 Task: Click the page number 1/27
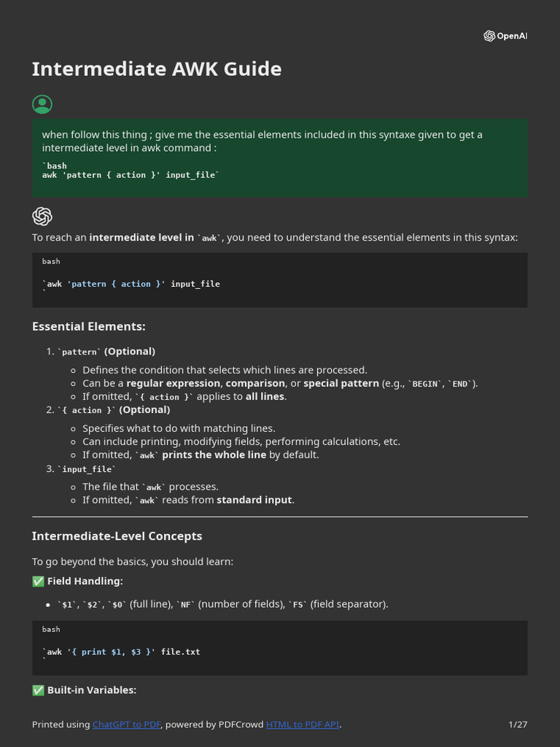(518, 724)
